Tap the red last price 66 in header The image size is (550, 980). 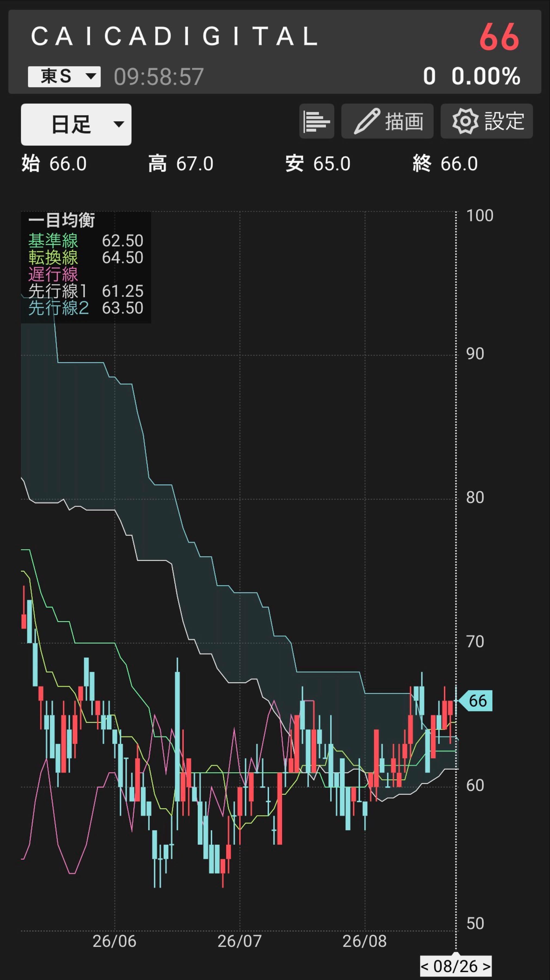[499, 37]
